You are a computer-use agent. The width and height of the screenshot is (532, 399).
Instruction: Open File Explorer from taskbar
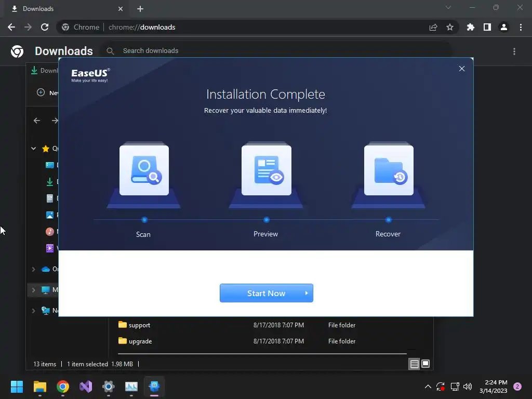tap(39, 387)
